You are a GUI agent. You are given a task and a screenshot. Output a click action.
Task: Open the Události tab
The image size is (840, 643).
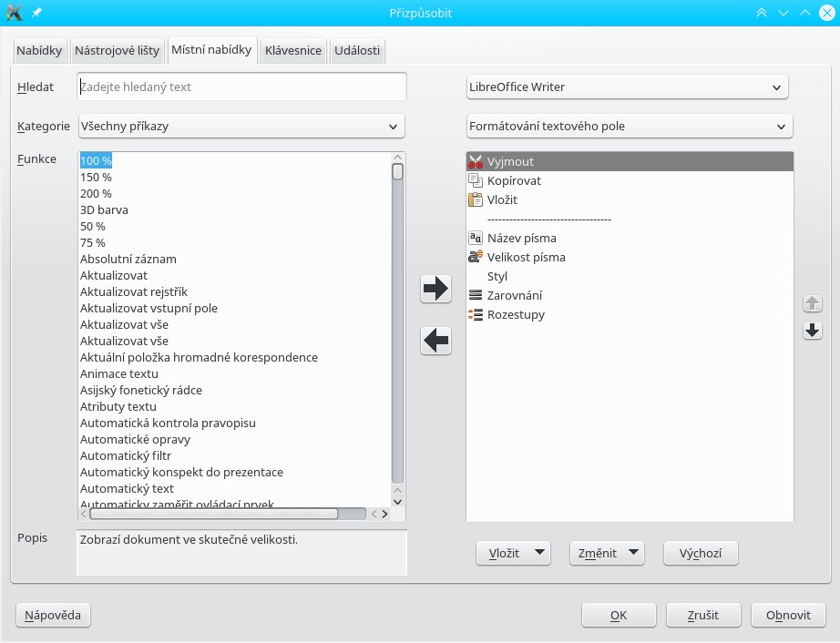(x=357, y=51)
